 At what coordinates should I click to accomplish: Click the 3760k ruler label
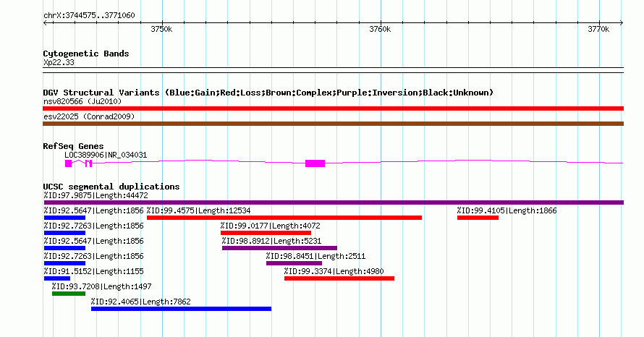pyautogui.click(x=380, y=29)
